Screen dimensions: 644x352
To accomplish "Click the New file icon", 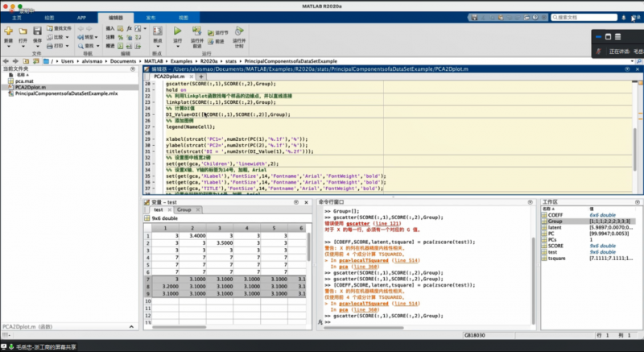I will [8, 31].
